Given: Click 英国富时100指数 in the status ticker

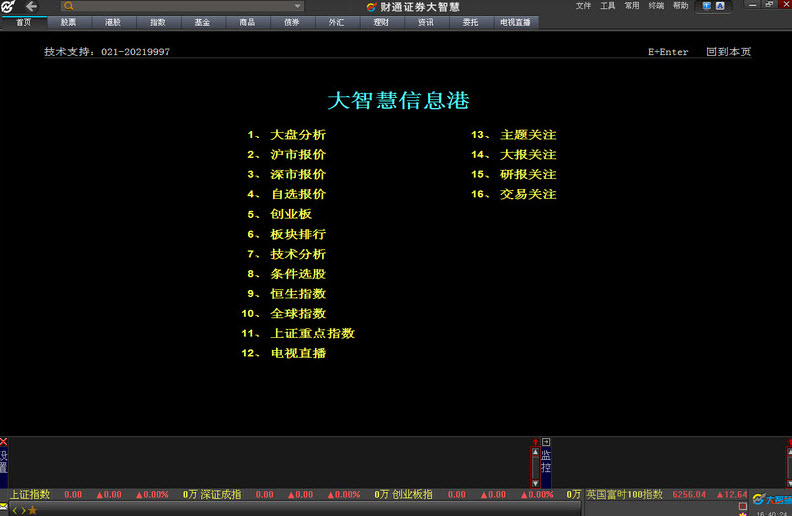Looking at the screenshot, I should 624,495.
